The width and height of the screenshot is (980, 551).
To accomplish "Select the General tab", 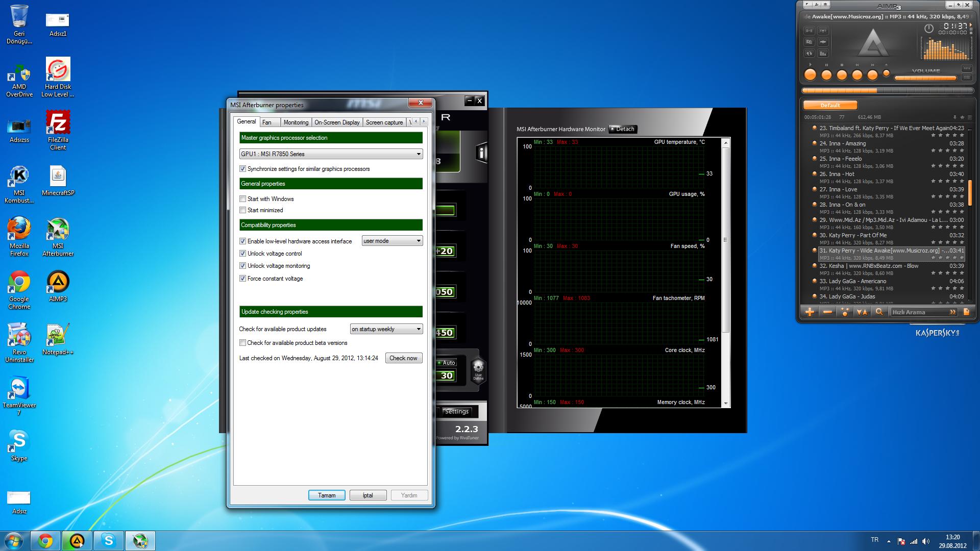I will 246,121.
